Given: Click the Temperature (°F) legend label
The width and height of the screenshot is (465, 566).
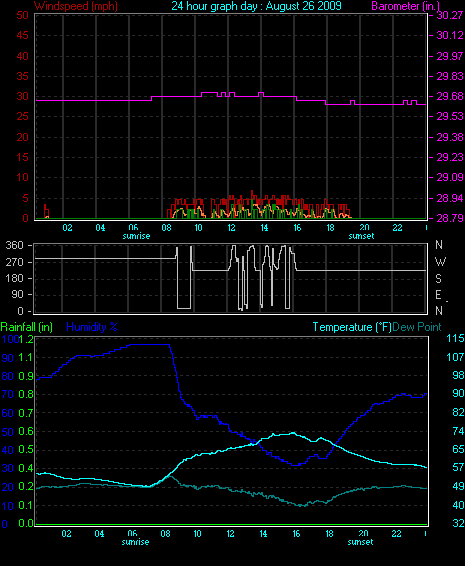Looking at the screenshot, I should coord(352,327).
